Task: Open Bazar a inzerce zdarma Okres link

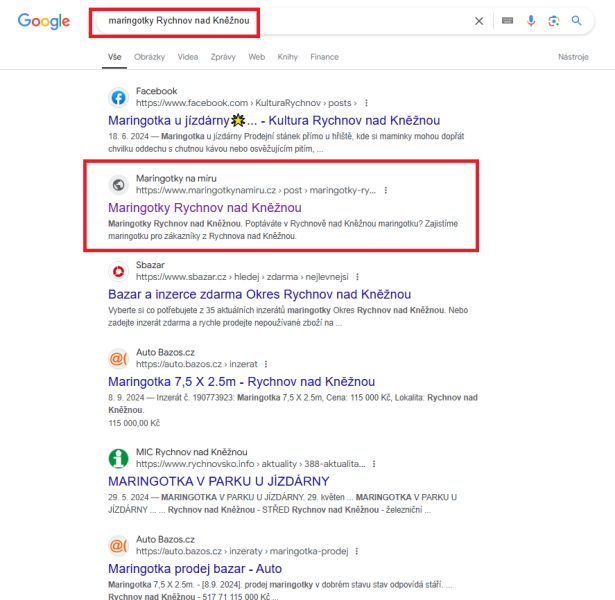Action: (x=260, y=294)
